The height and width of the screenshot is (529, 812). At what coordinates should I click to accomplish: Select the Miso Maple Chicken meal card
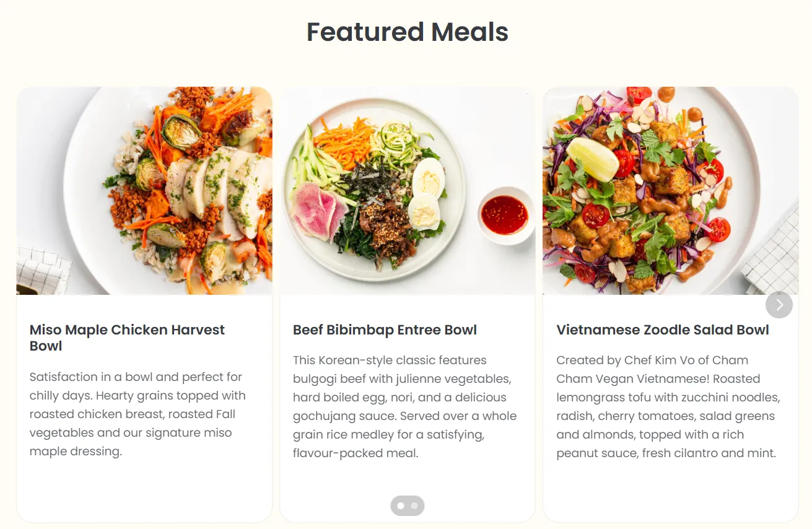[145, 304]
